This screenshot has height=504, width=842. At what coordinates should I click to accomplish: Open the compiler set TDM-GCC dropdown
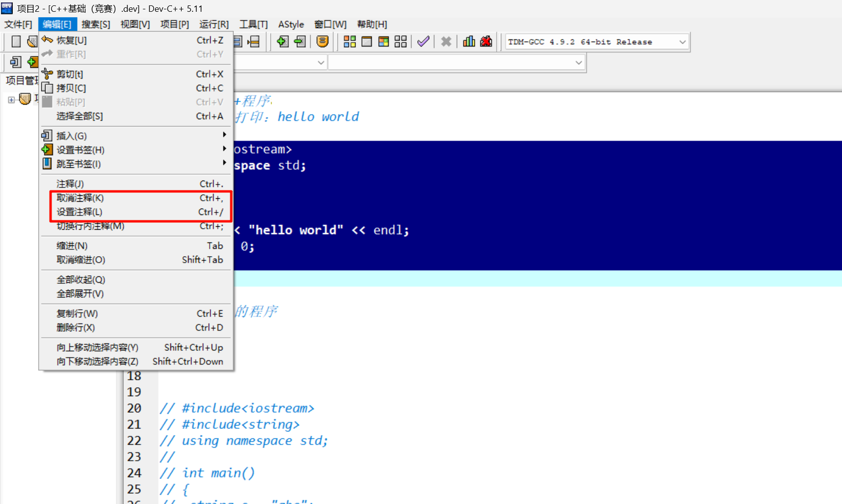click(x=597, y=42)
